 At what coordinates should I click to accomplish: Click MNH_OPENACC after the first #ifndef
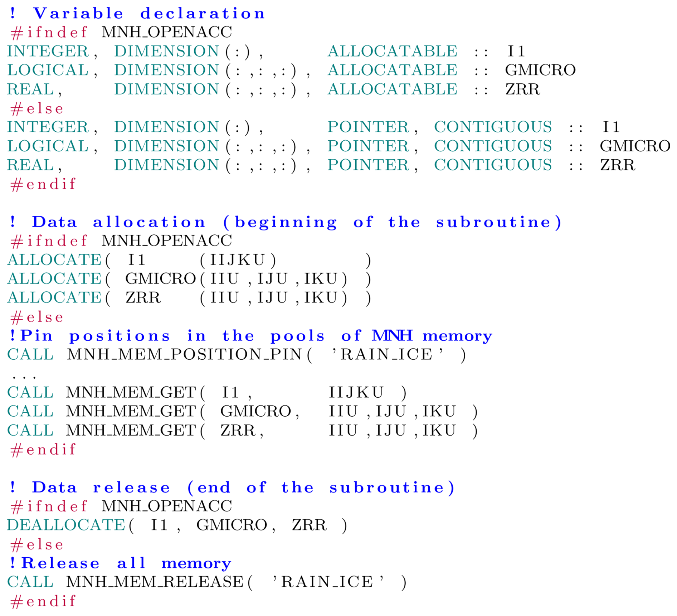pyautogui.click(x=167, y=32)
